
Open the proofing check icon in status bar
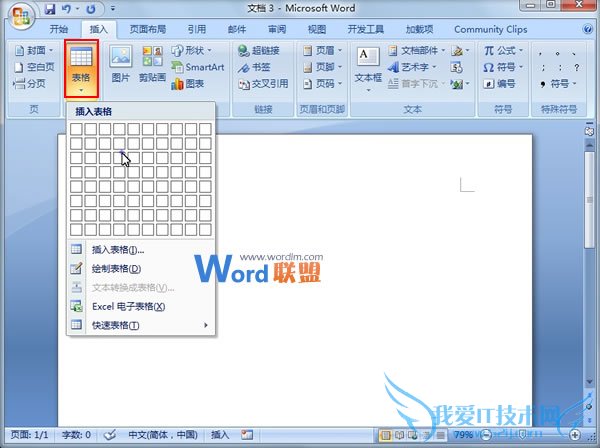click(109, 435)
